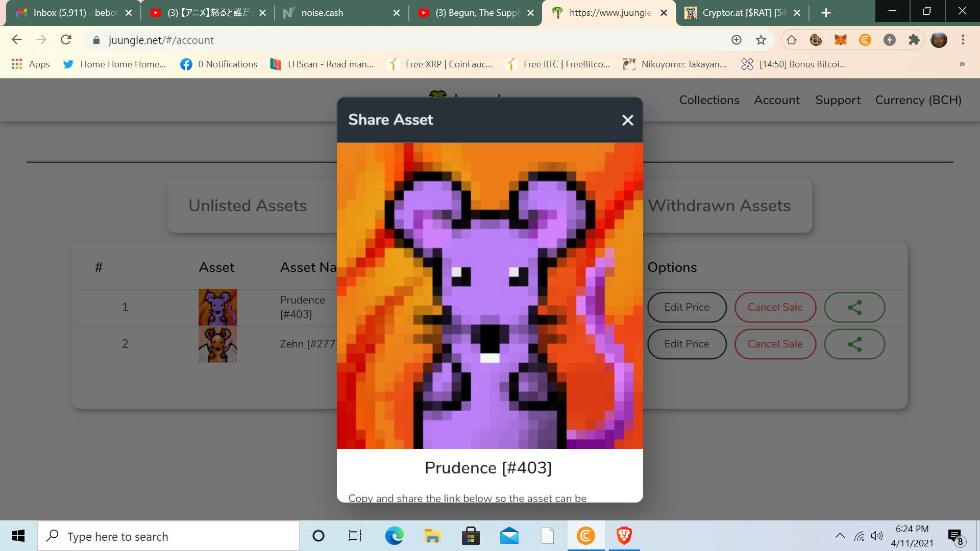Click the orange C extension icon

tap(865, 40)
